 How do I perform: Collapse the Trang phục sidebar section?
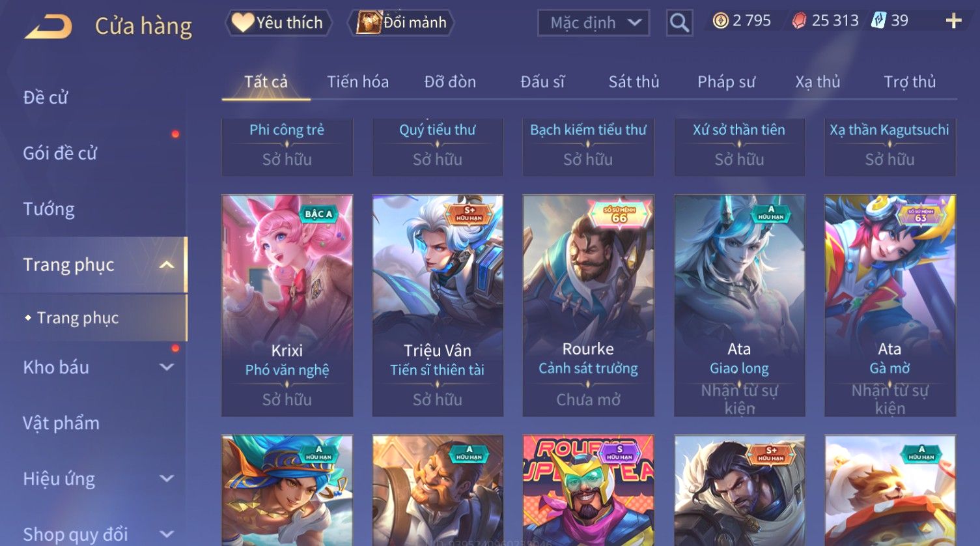coord(167,265)
